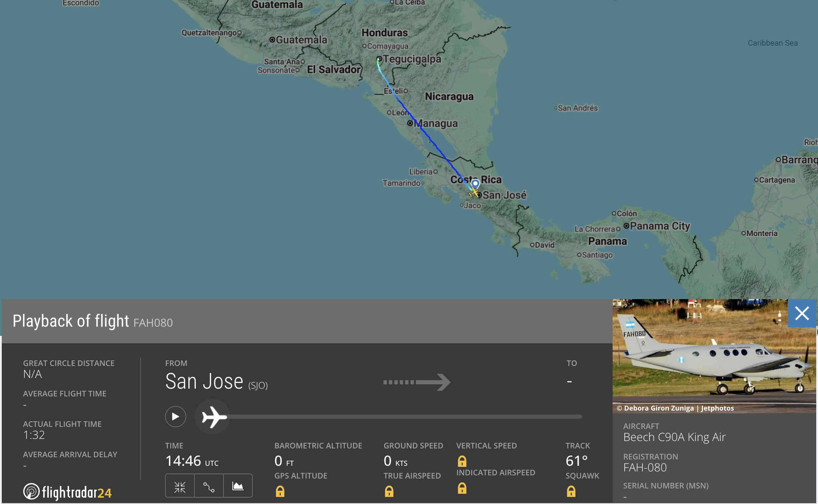Click the FAH-080 registration text
The width and height of the screenshot is (818, 504).
pos(644,468)
